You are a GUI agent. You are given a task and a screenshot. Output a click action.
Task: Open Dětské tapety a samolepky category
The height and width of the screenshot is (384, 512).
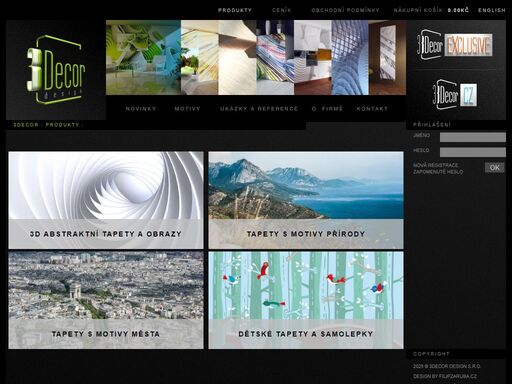coord(306,300)
